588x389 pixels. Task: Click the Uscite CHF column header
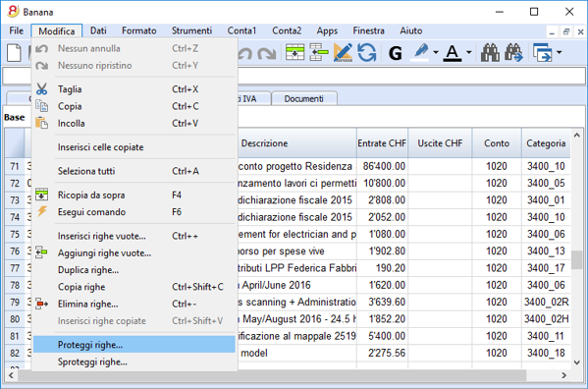440,143
